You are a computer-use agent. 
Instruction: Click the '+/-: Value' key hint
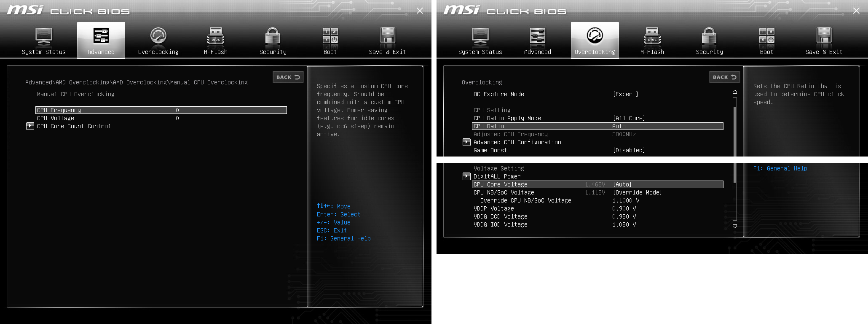tap(334, 222)
